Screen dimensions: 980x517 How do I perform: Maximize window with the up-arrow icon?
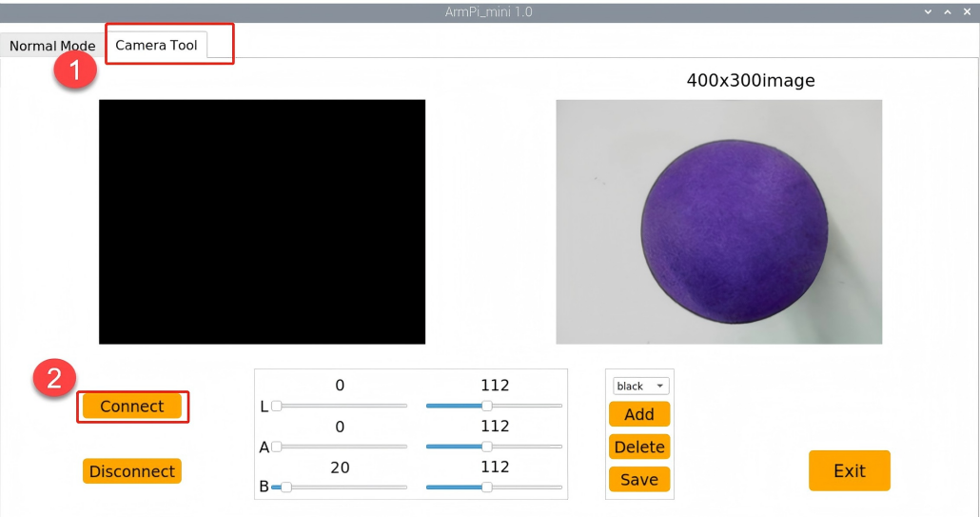coord(948,11)
